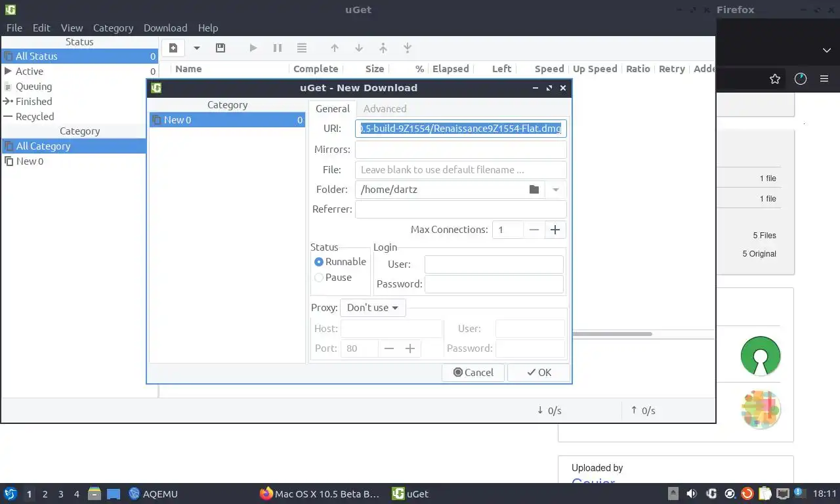Click the Firefox Mac OS X taskbar entry

pos(320,494)
